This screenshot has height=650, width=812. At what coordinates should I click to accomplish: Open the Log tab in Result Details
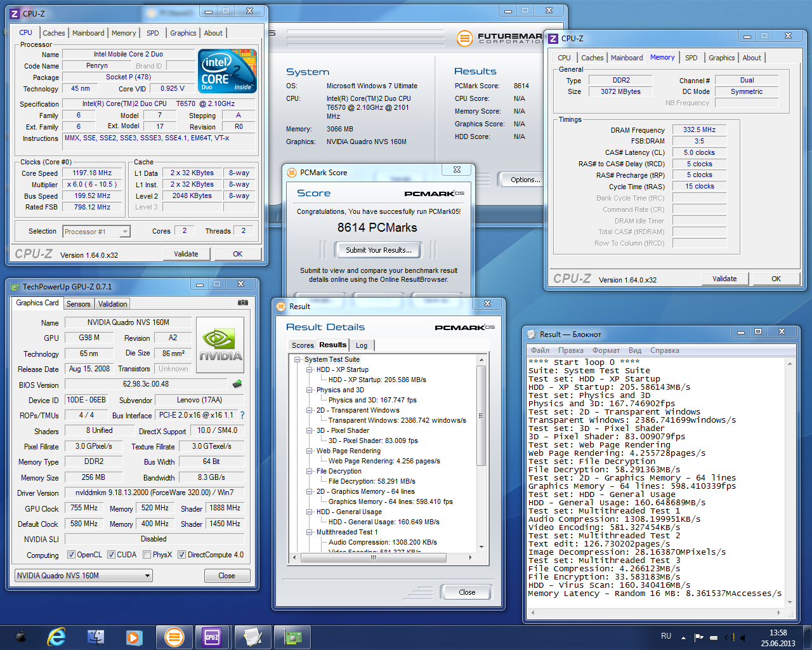coord(362,345)
